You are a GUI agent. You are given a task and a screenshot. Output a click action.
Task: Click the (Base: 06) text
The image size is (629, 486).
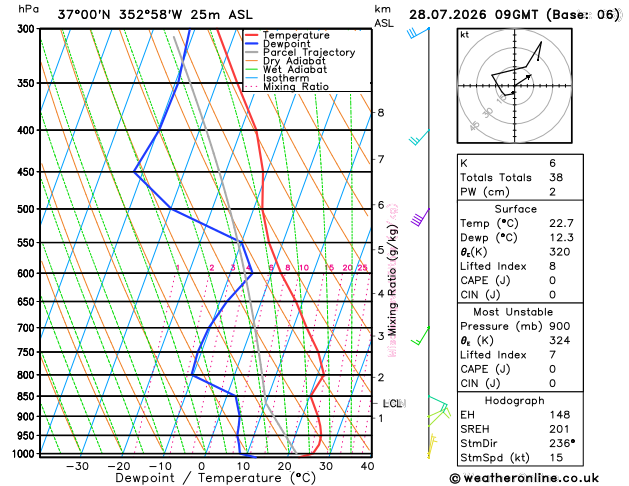[x=582, y=15]
